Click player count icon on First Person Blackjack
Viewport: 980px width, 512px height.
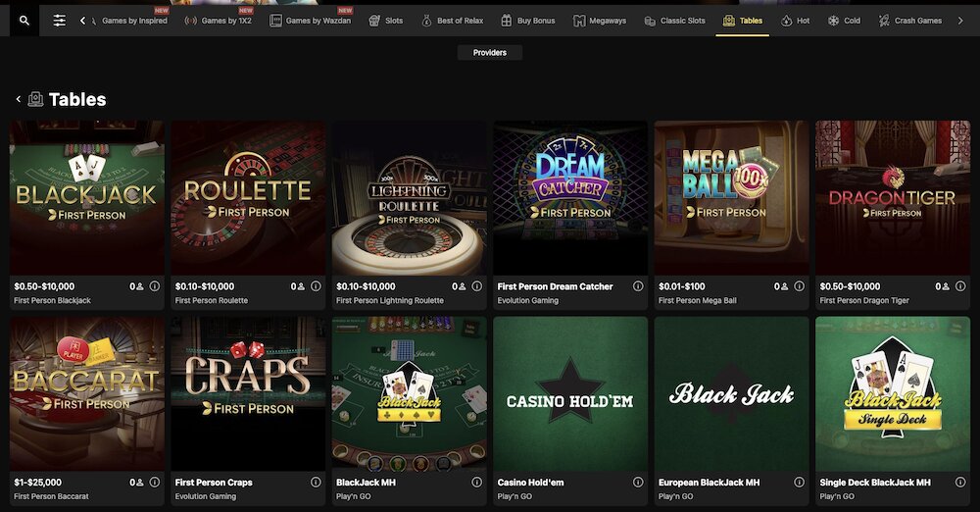[140, 286]
